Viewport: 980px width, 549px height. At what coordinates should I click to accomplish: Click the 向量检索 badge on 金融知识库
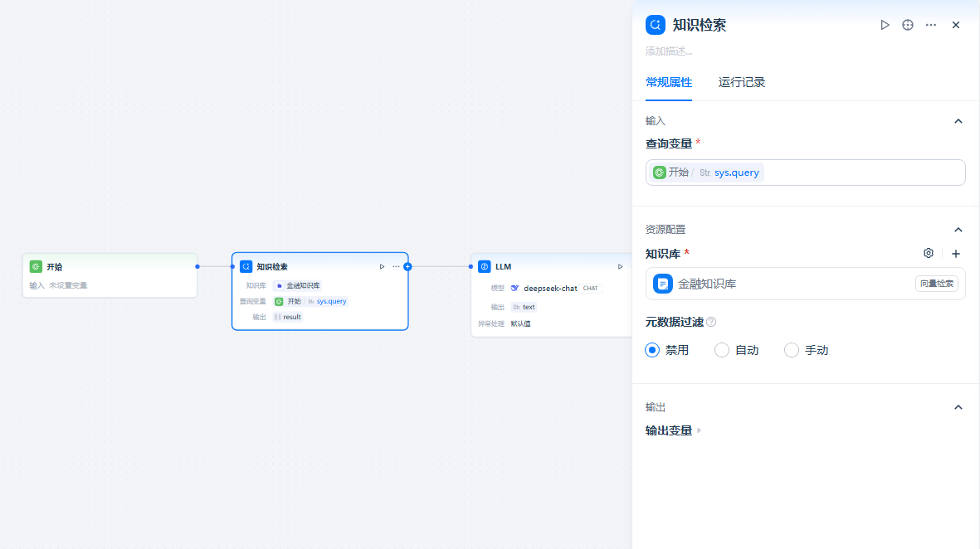click(x=936, y=283)
